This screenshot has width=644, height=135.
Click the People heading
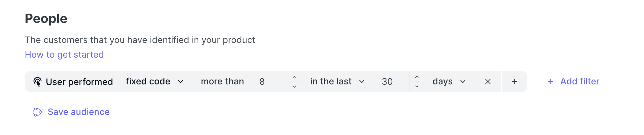pos(46,19)
